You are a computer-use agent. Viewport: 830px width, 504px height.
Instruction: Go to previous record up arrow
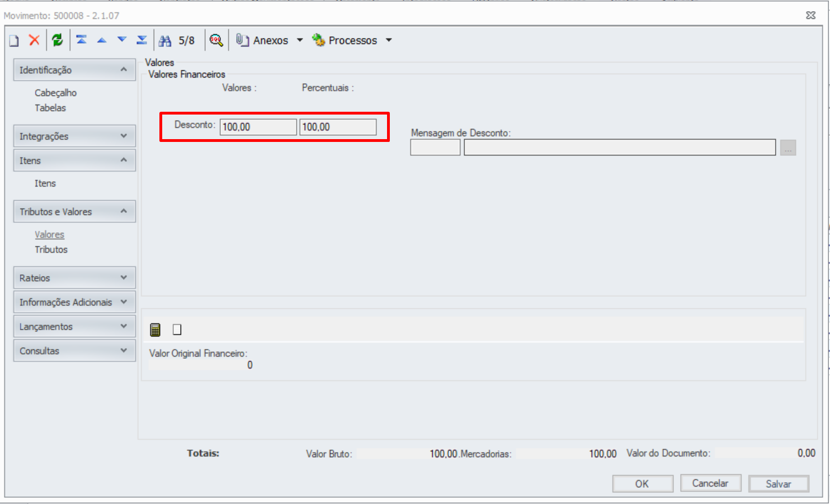(x=102, y=40)
